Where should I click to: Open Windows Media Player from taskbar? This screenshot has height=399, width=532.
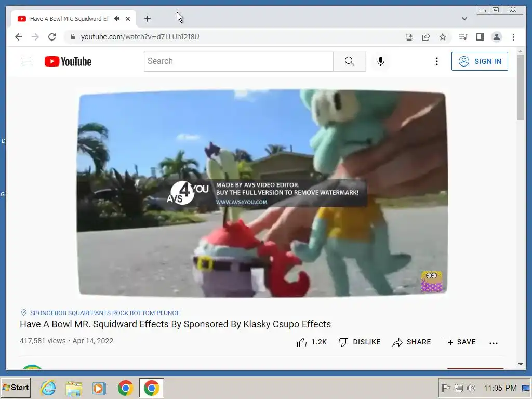coord(99,388)
